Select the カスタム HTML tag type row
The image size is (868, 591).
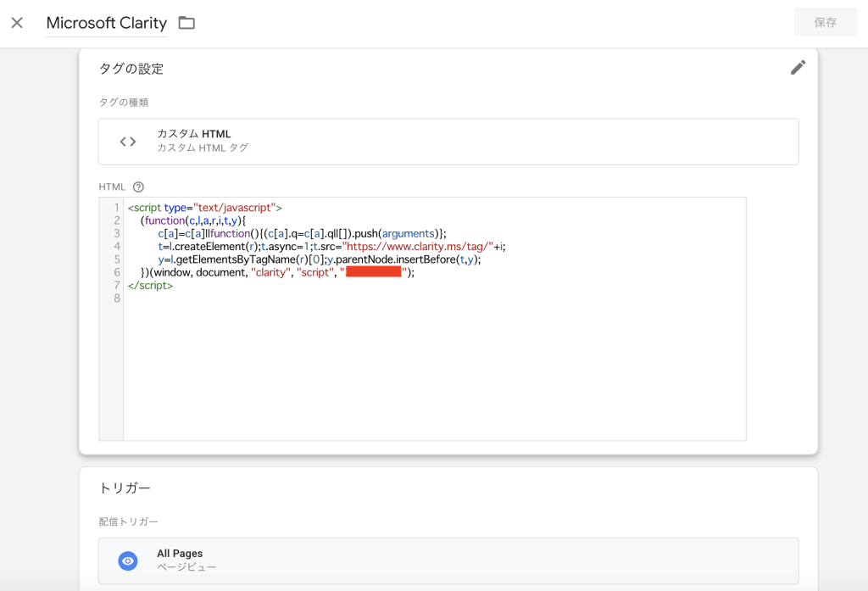448,142
